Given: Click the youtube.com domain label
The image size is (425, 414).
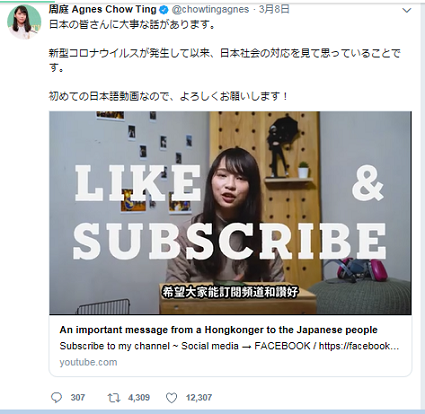Looking at the screenshot, I should pos(88,362).
